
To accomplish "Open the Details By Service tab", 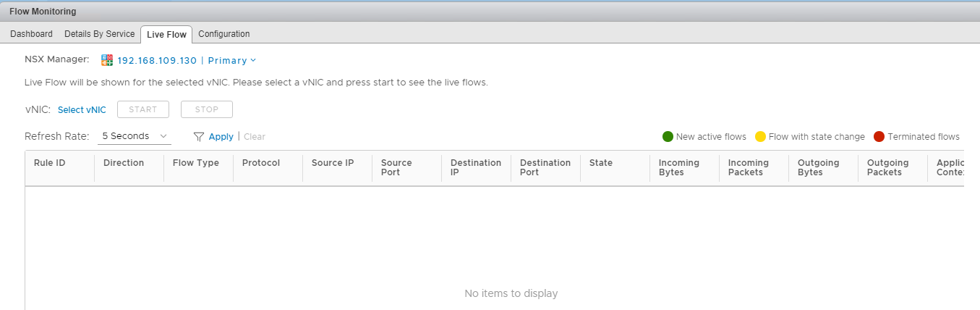I will coord(99,34).
